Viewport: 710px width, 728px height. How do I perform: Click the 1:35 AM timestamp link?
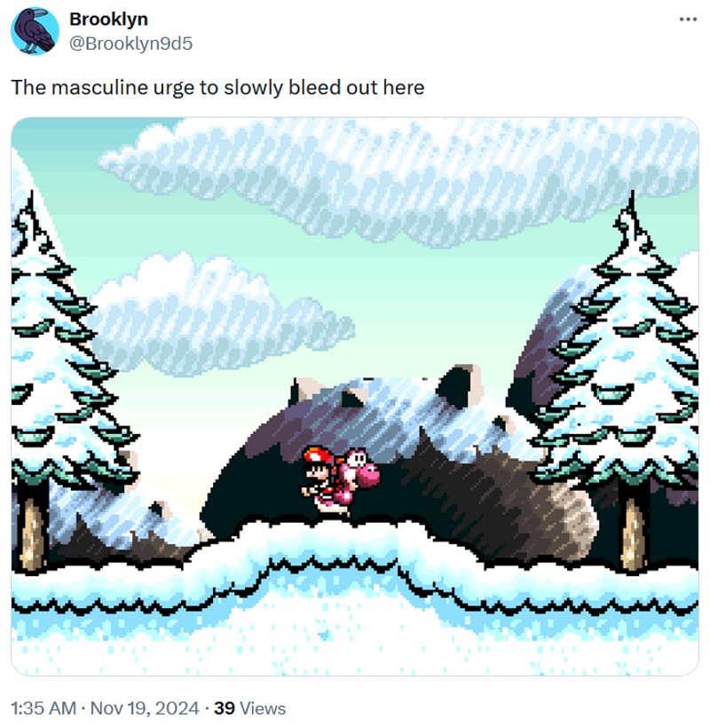[43, 708]
